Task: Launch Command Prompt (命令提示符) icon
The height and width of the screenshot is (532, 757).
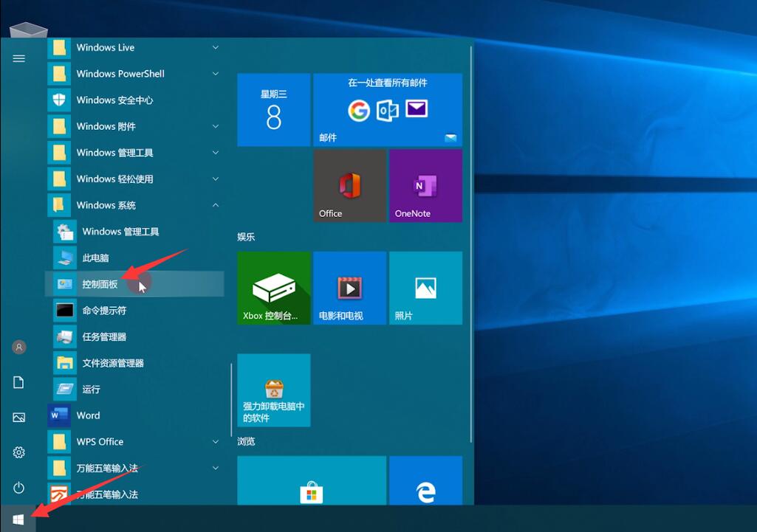Action: (x=65, y=310)
